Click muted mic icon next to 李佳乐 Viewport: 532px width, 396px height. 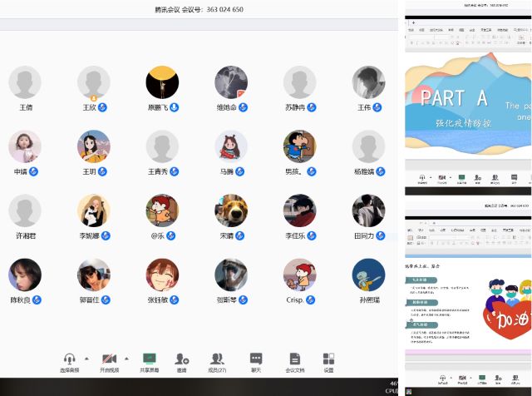[312, 235]
